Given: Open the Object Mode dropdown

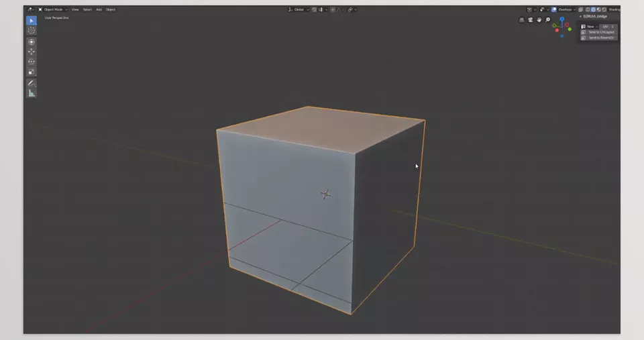Looking at the screenshot, I should (53, 9).
